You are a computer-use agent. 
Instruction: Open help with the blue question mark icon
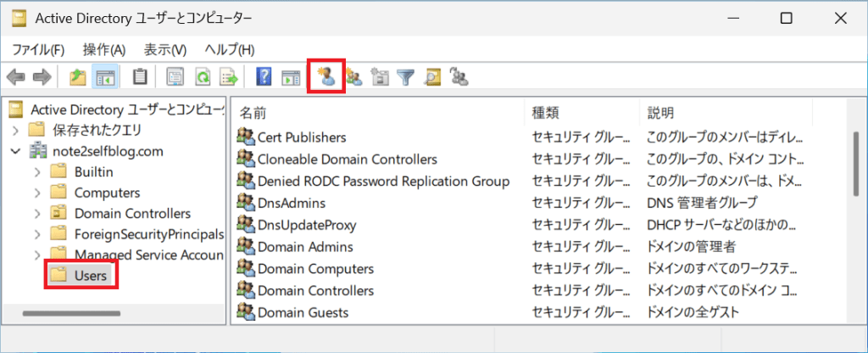[264, 77]
